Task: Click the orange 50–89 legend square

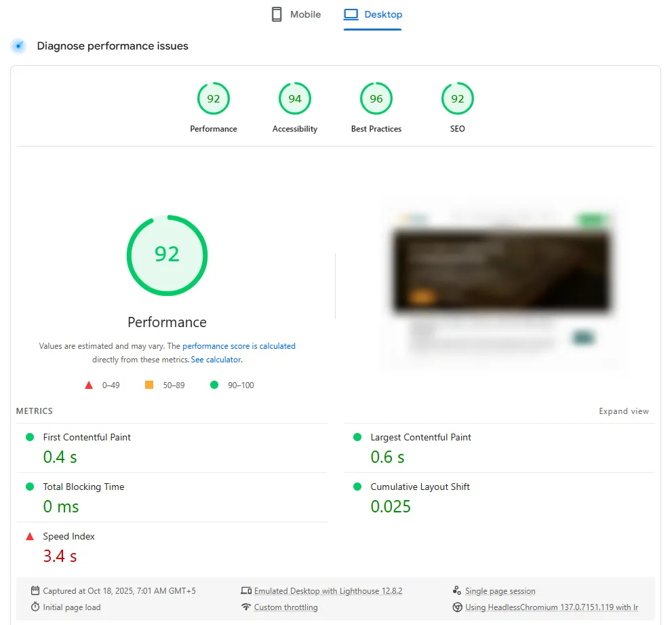Action: coord(149,385)
